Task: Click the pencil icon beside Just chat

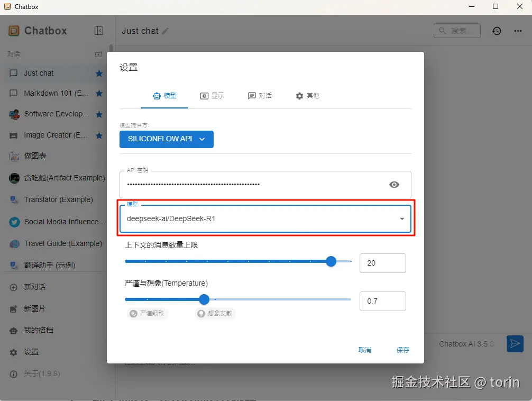Action: (165, 31)
